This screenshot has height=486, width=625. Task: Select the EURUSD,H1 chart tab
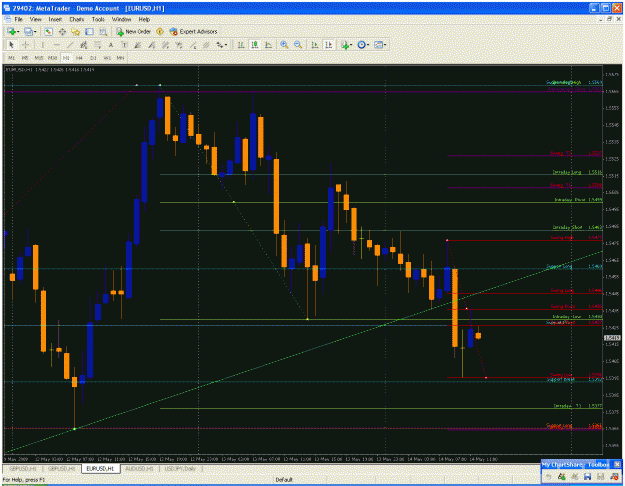(x=100, y=468)
